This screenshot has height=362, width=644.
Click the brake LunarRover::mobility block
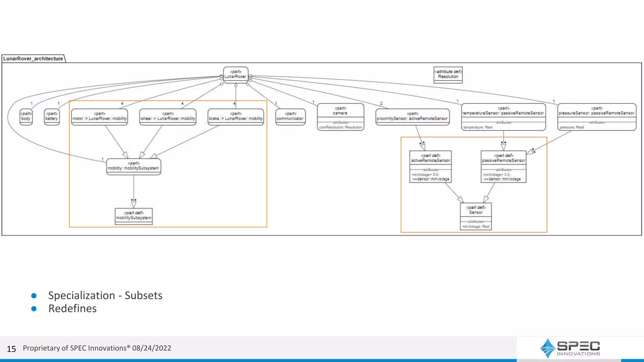coord(236,117)
